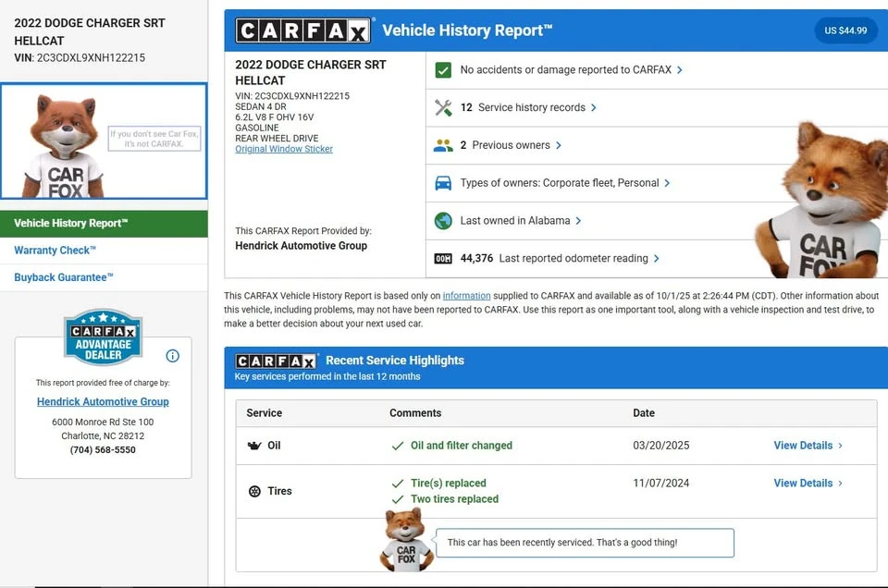Viewport: 888px width, 588px height.
Task: Click the green no-accidents checkmark icon
Action: click(x=443, y=70)
